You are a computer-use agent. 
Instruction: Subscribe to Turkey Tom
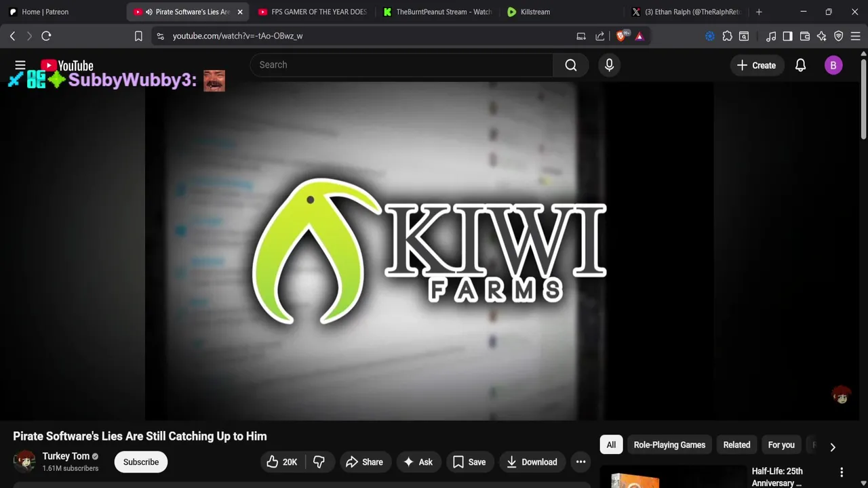coord(141,462)
